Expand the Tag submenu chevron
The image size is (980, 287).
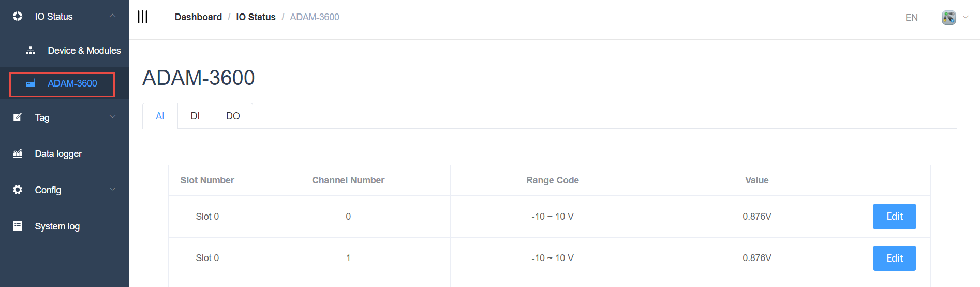(112, 117)
